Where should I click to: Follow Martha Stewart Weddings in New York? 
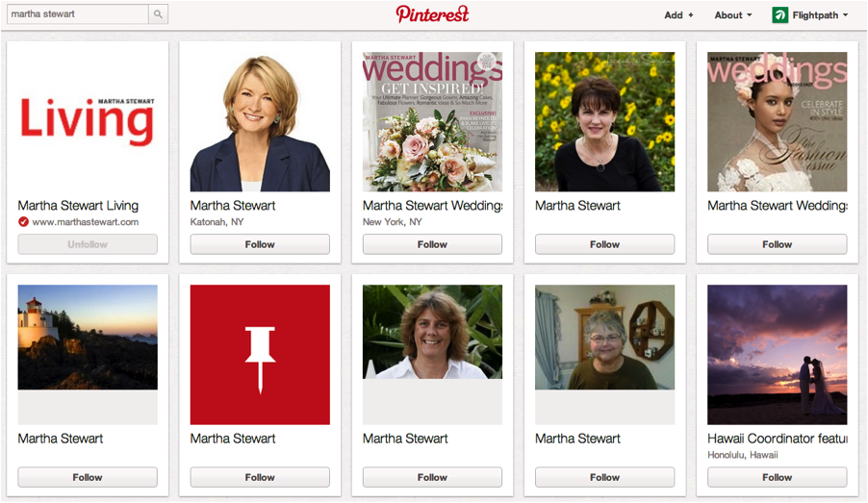coord(432,244)
